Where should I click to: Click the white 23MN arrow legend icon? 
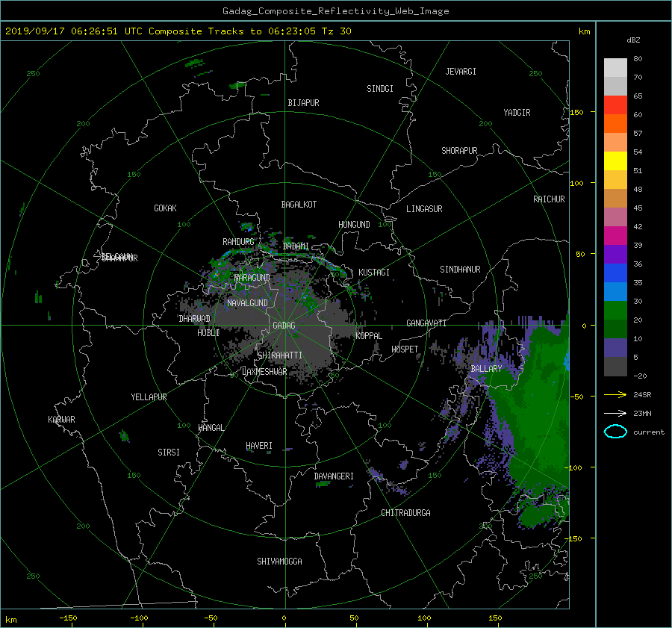pyautogui.click(x=615, y=413)
